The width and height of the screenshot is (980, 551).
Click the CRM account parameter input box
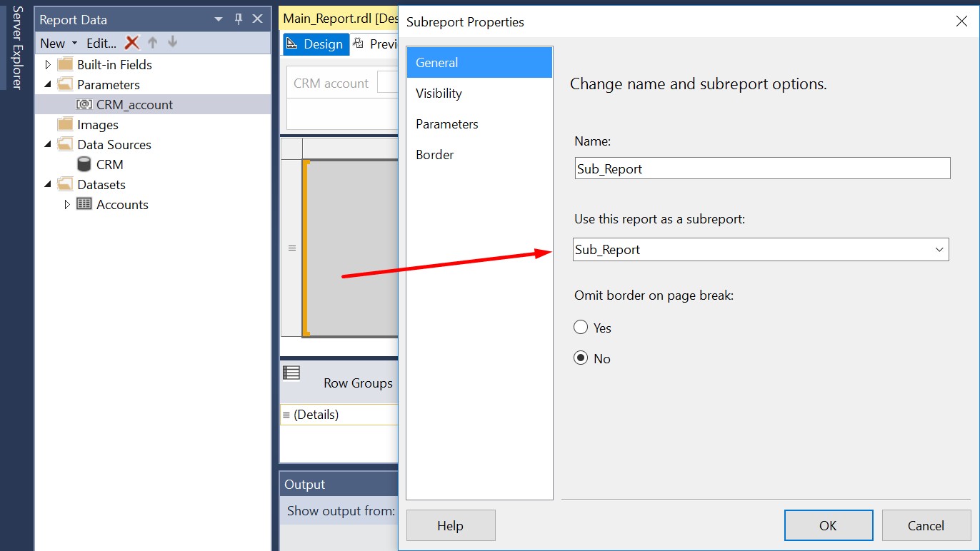click(x=387, y=83)
